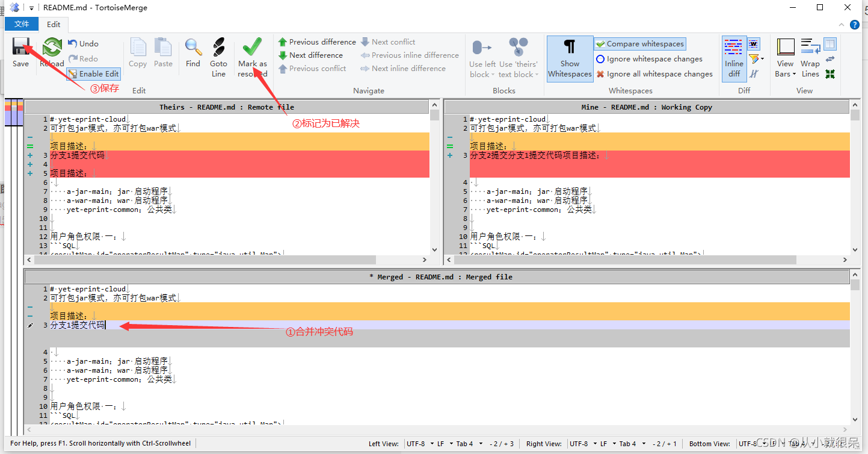This screenshot has width=868, height=454.
Task: Toggle word-wise inline diff icon
Action: pos(754,44)
